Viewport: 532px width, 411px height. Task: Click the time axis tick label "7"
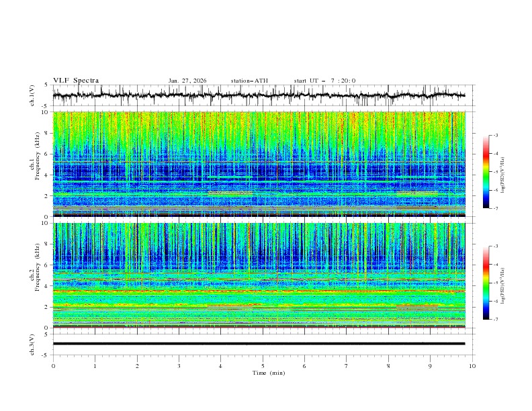pos(347,366)
